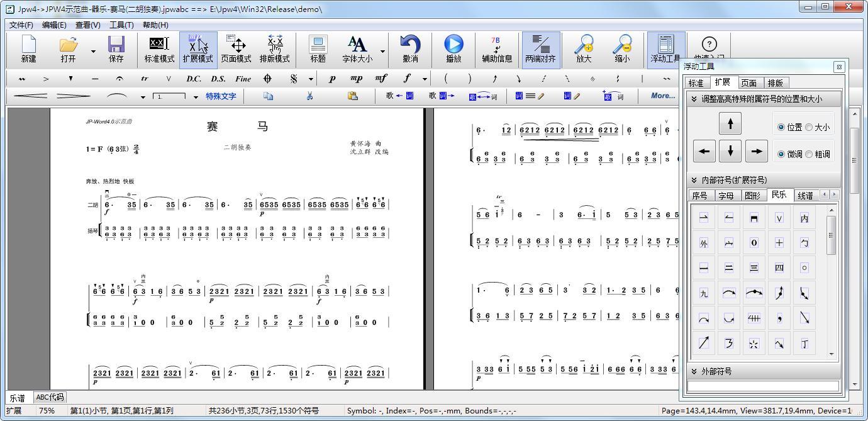
Task: Toggle the 浮动工具 floating tools panel
Action: [665, 49]
